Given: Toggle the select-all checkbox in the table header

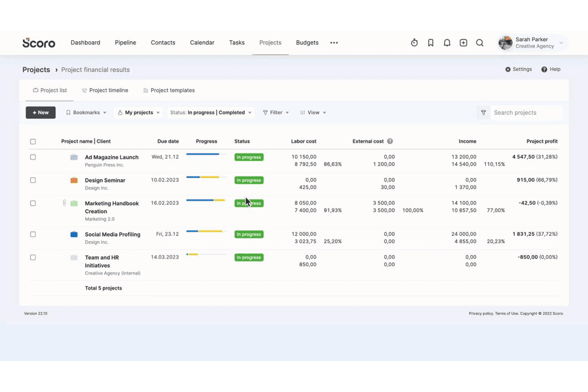Looking at the screenshot, I should [33, 142].
